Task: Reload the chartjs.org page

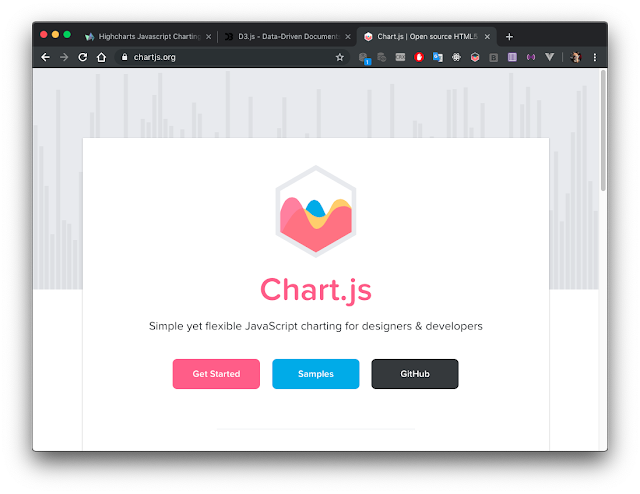Action: [x=83, y=57]
